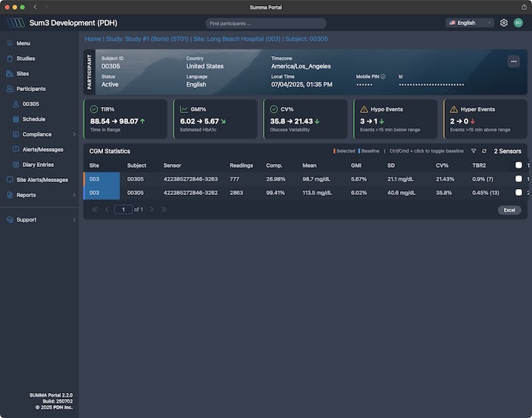This screenshot has width=532, height=418.
Task: Click the filter funnel icon in CGM Statistics
Action: (x=474, y=151)
